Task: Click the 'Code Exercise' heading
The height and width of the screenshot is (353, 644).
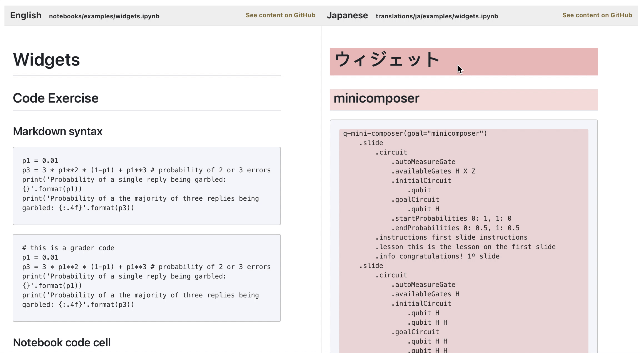Action: click(x=56, y=98)
